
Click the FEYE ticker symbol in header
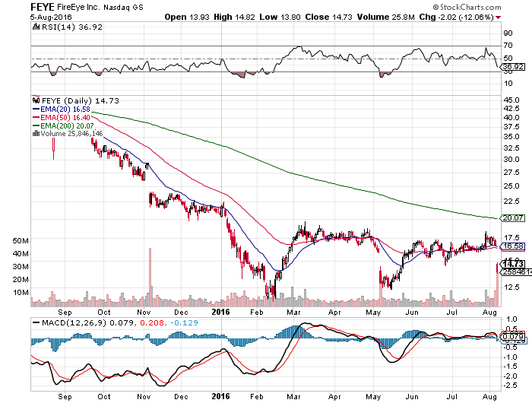tap(43, 7)
